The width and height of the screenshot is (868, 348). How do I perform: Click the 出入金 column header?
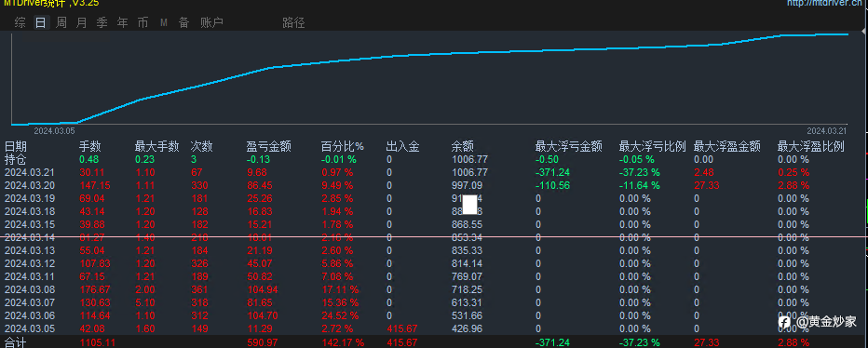(403, 147)
